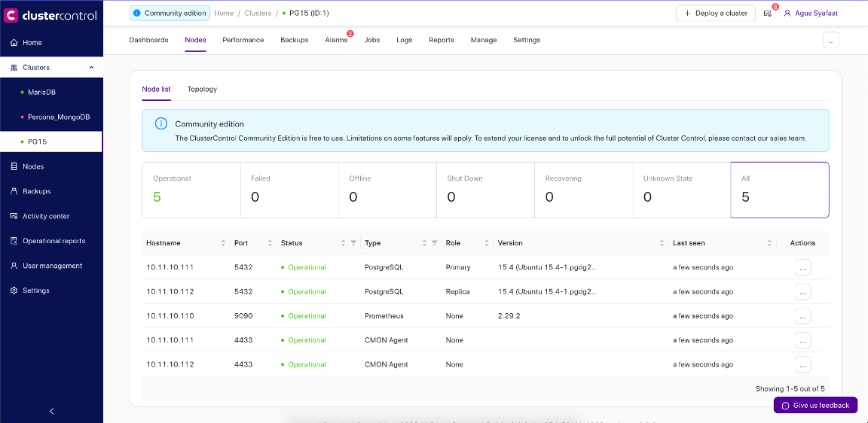Click the Home icon in sidebar
Image resolution: width=868 pixels, height=423 pixels.
14,43
